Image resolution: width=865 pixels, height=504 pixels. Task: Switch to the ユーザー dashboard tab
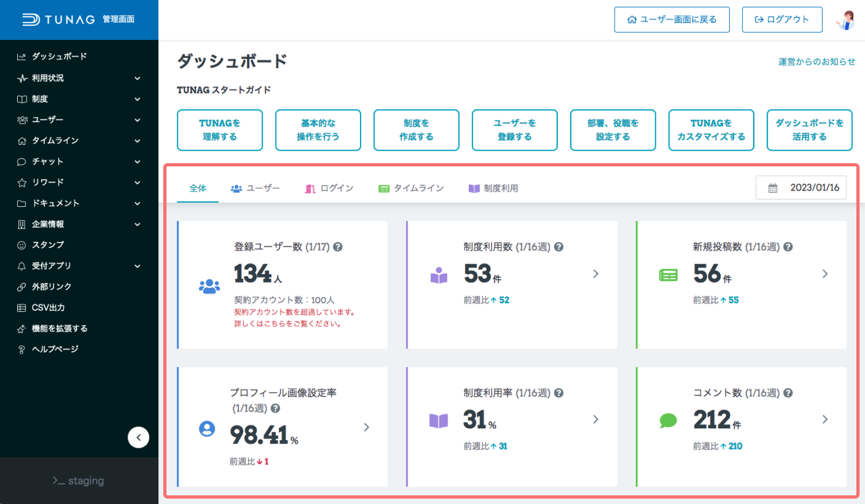(255, 189)
